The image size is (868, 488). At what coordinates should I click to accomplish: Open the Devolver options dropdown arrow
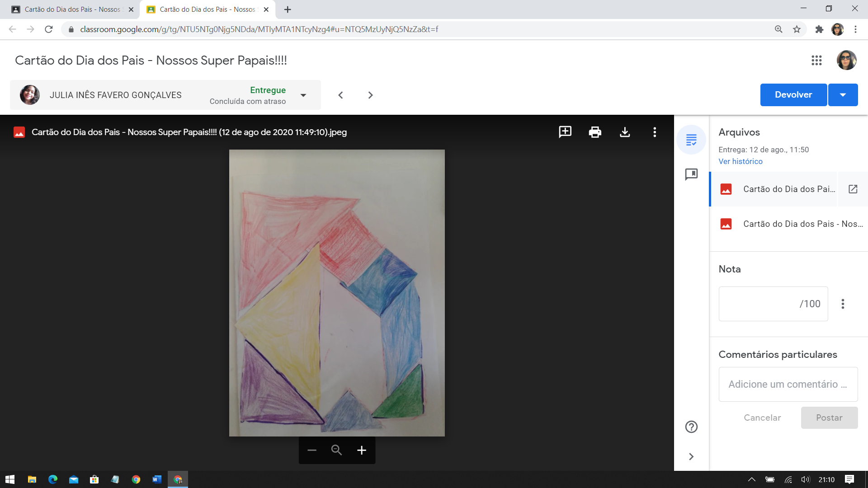click(x=843, y=95)
